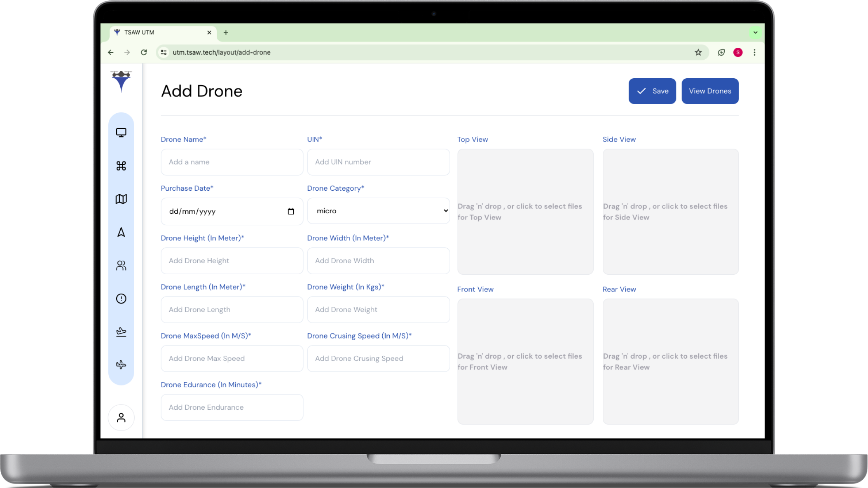This screenshot has height=488, width=868.
Task: Focus the Add UIN number field
Action: pos(378,162)
